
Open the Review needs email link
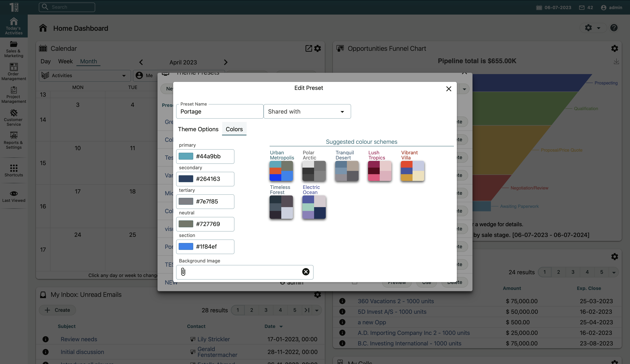pyautogui.click(x=79, y=339)
